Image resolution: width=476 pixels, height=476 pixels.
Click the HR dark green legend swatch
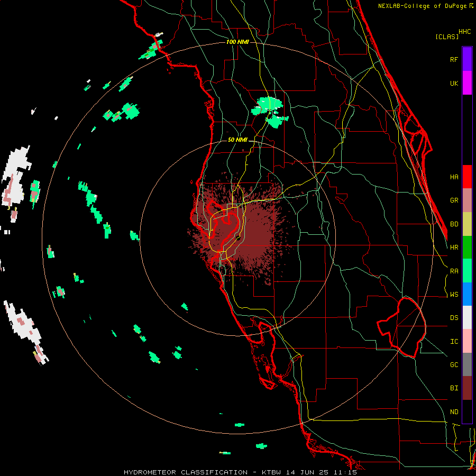(x=467, y=248)
